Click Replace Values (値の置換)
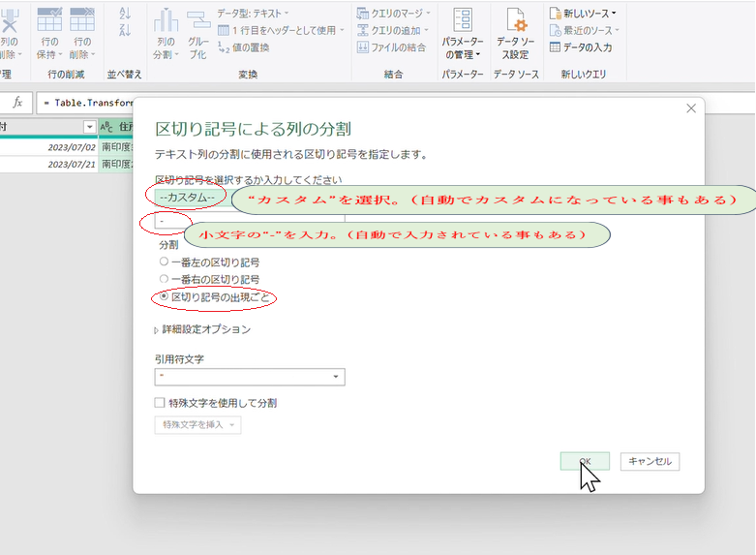 (x=244, y=47)
